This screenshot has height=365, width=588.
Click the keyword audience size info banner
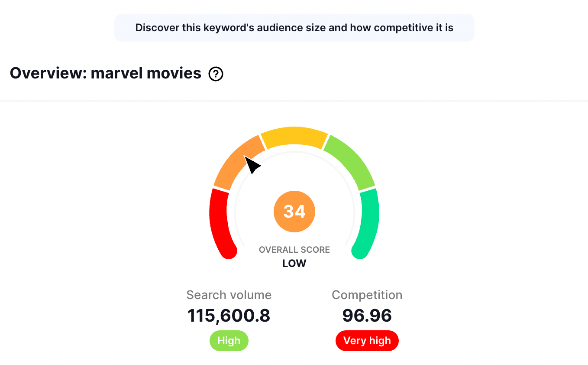click(294, 28)
